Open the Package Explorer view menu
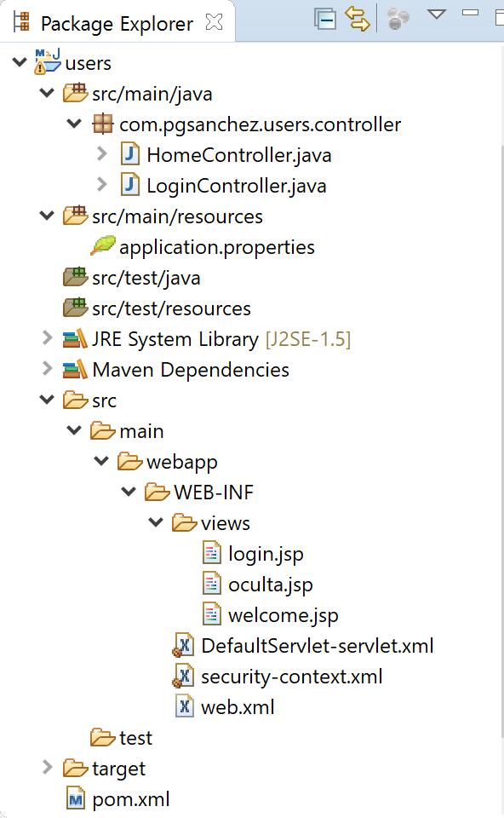 (x=435, y=15)
